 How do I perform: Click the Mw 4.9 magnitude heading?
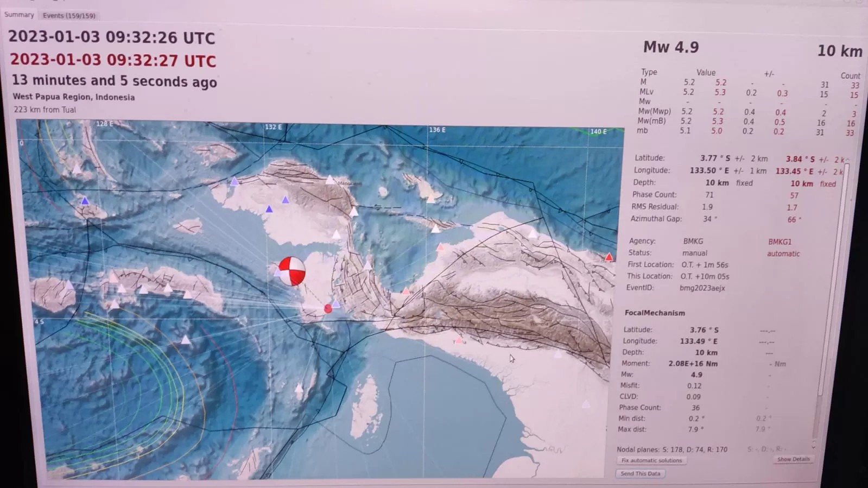tap(671, 47)
